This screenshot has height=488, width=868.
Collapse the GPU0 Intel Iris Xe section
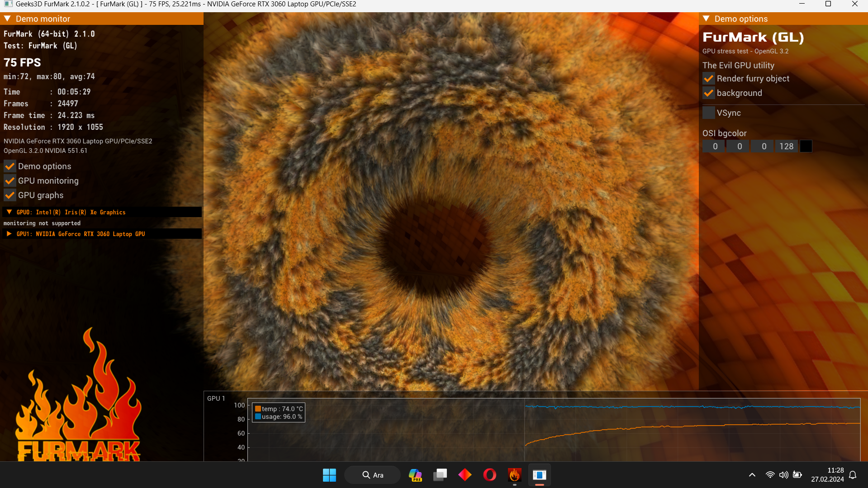pos(9,212)
